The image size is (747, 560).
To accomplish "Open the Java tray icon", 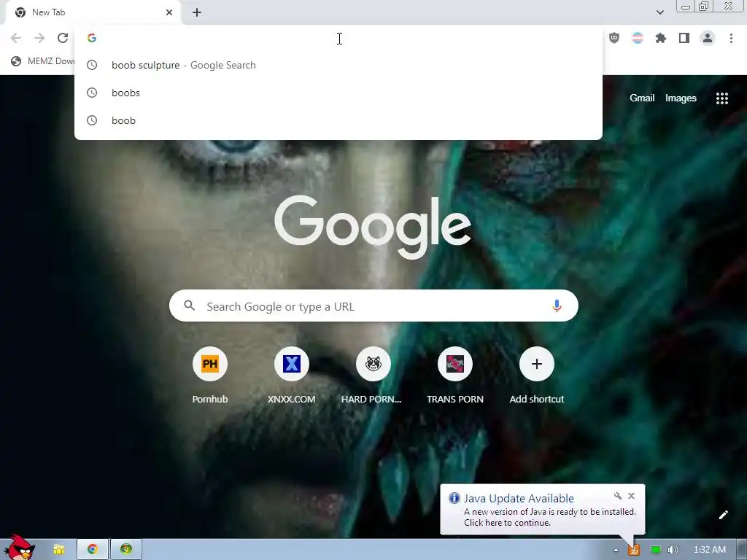I will [x=634, y=550].
